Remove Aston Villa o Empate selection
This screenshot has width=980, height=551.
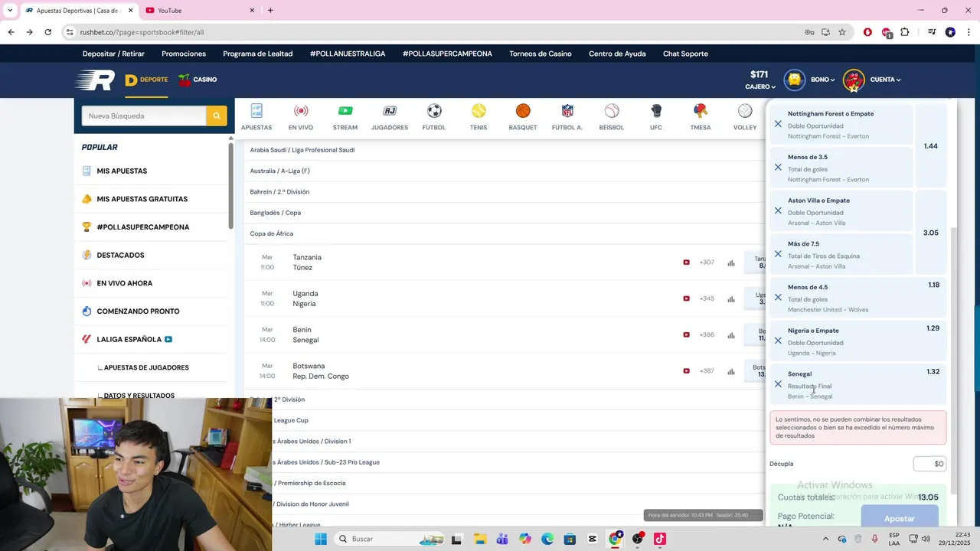pyautogui.click(x=778, y=210)
